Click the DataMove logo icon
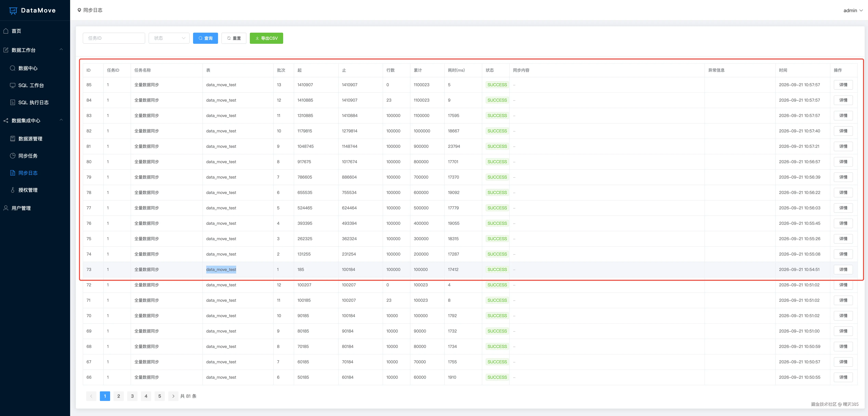This screenshot has height=416, width=868. point(13,10)
